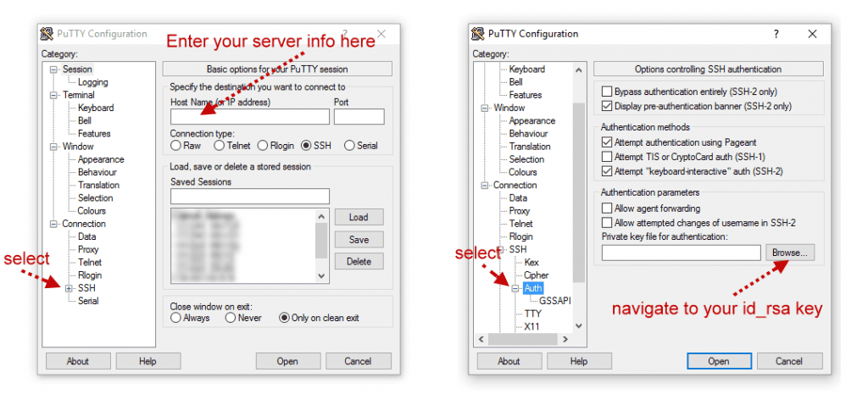
Task: Enable Bypass authentication entirely checkbox
Action: tap(607, 92)
